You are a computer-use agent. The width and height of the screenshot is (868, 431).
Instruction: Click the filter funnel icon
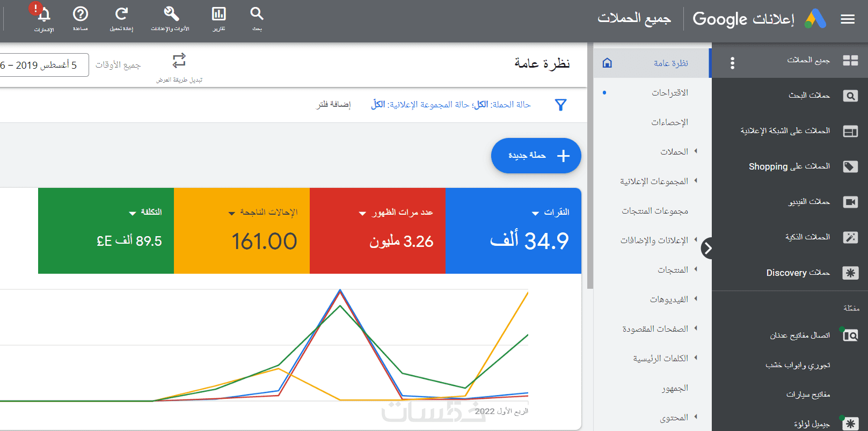coord(560,105)
